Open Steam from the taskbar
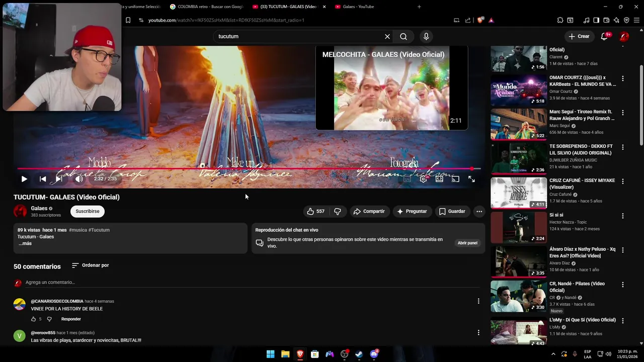The width and height of the screenshot is (644, 362). (359, 354)
